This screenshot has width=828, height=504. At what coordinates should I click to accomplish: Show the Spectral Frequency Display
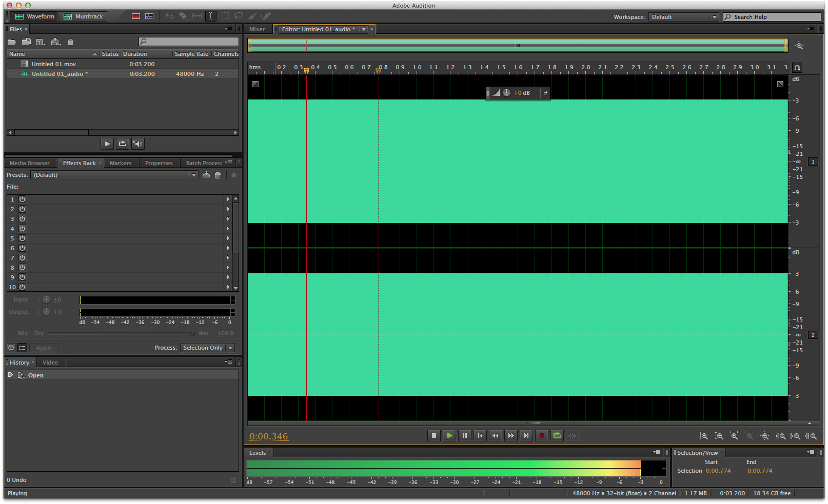coord(136,16)
